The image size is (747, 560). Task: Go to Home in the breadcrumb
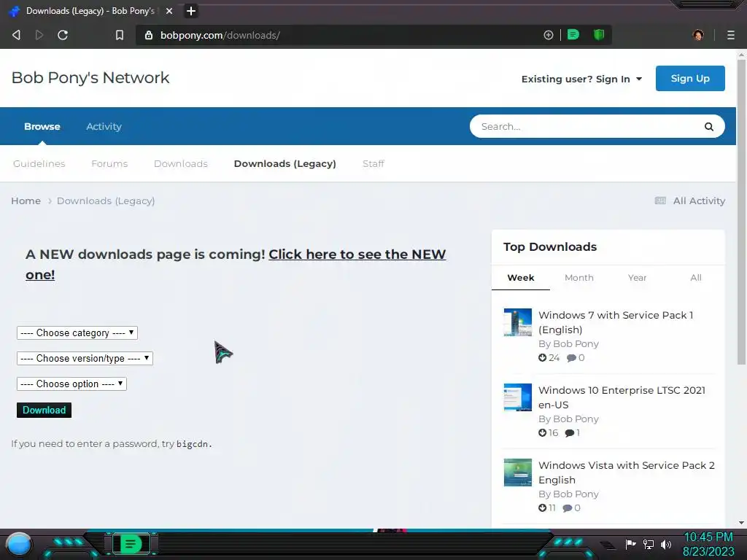(26, 201)
